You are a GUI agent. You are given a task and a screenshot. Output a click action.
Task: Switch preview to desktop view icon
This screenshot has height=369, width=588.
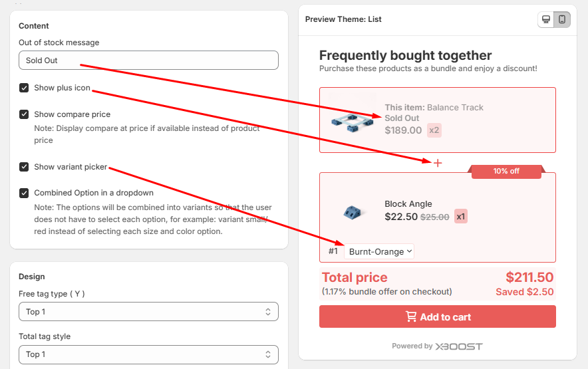coord(546,19)
